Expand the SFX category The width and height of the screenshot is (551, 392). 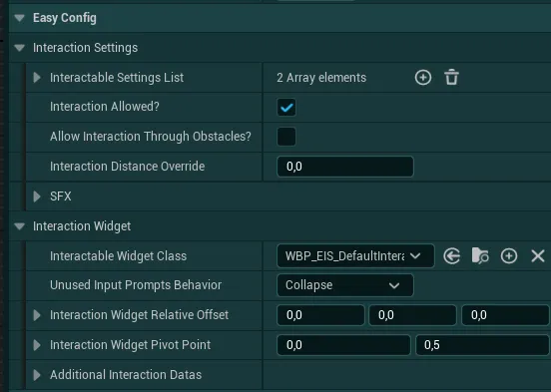37,196
